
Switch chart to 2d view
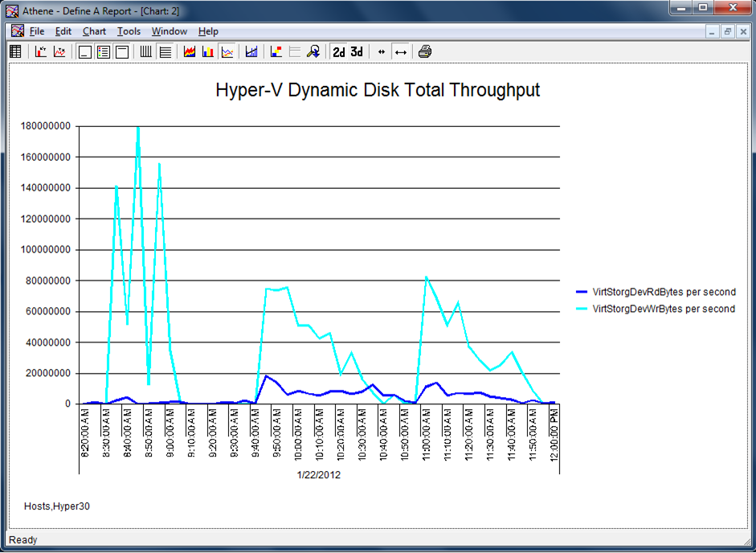[338, 51]
